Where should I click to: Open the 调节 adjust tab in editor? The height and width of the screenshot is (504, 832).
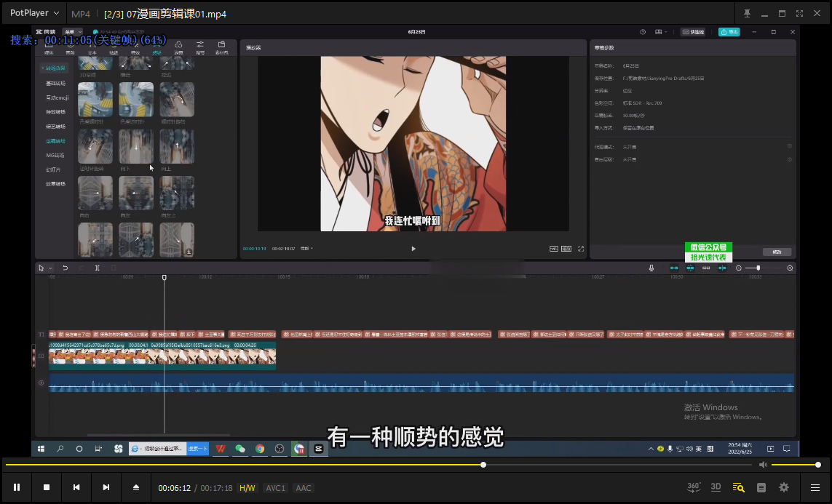tap(200, 47)
